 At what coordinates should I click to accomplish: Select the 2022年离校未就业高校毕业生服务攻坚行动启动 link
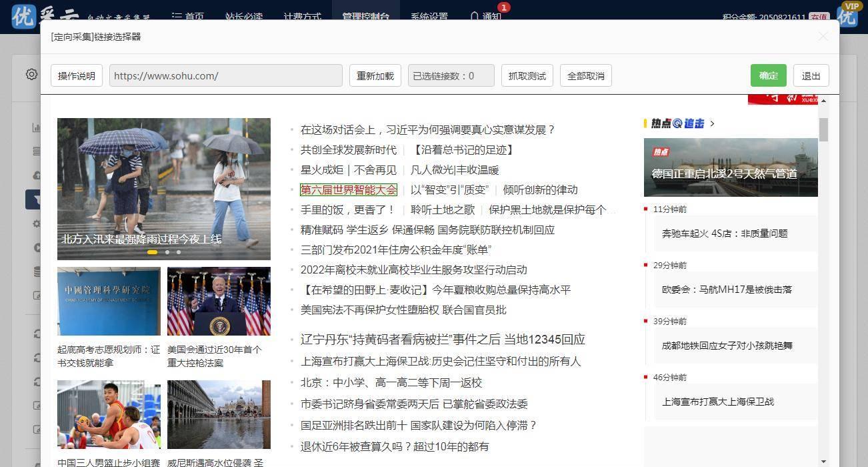pyautogui.click(x=414, y=270)
